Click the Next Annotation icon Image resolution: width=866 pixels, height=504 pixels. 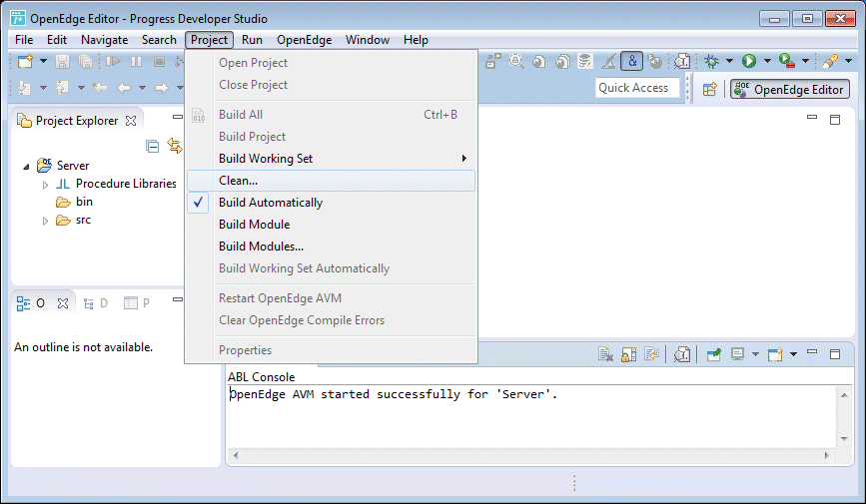[x=24, y=87]
